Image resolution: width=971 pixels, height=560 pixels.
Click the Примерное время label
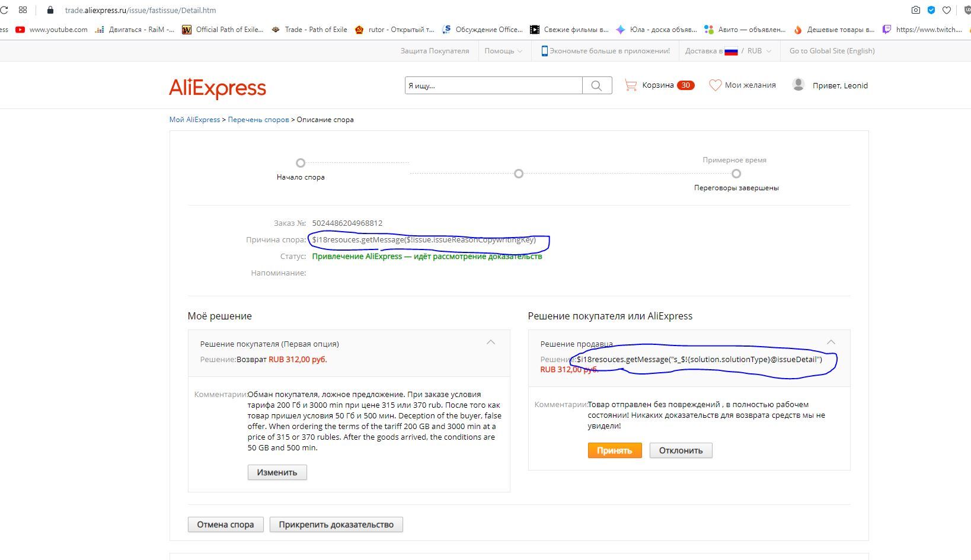[734, 160]
